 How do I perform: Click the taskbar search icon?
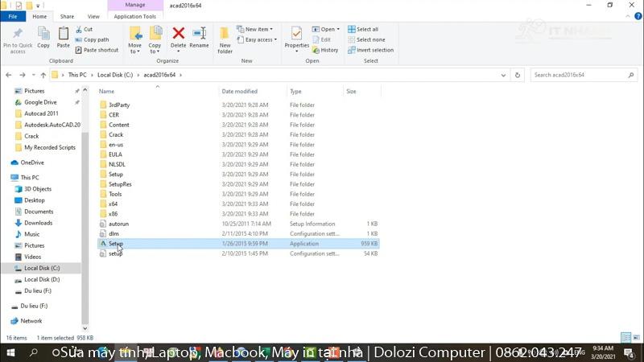34,352
